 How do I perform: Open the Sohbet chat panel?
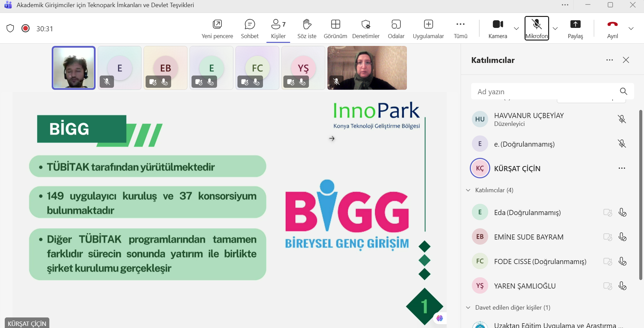point(249,29)
